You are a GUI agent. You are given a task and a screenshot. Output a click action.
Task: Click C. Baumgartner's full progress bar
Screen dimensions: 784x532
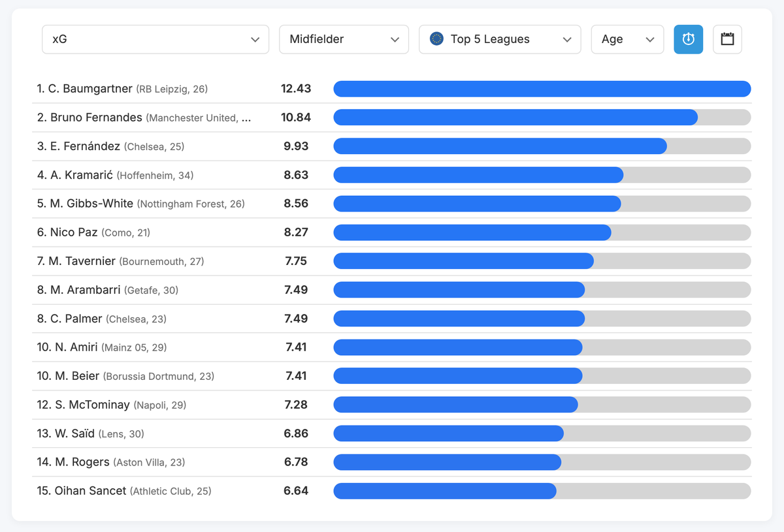click(542, 89)
